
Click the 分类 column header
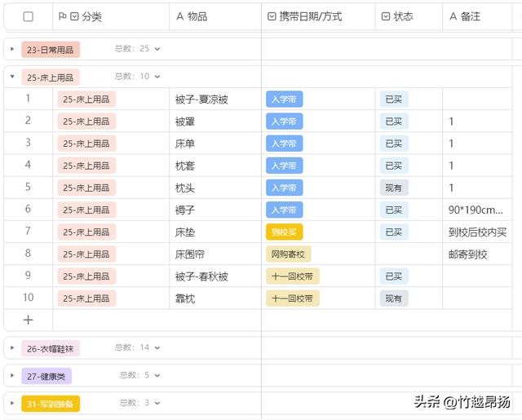pyautogui.click(x=111, y=16)
